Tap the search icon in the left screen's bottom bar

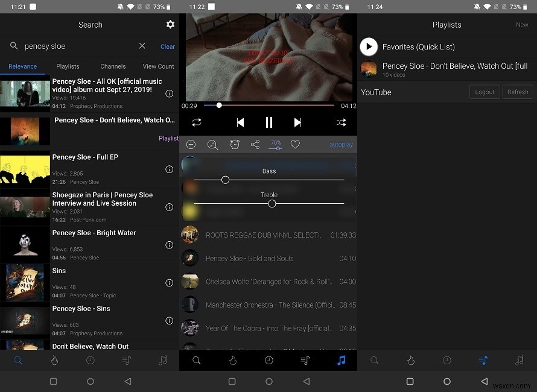pos(18,360)
